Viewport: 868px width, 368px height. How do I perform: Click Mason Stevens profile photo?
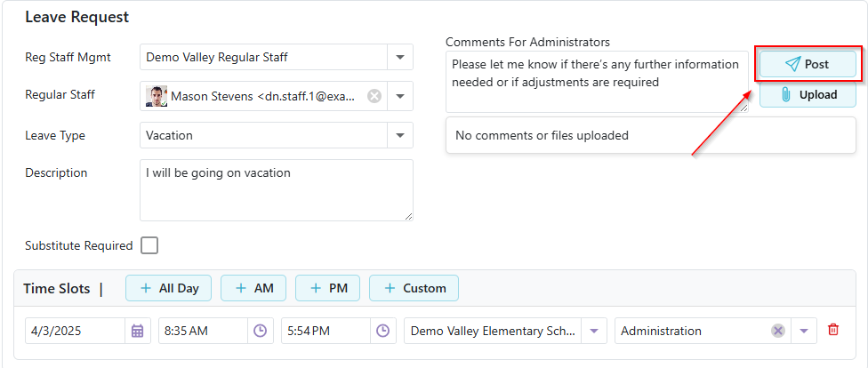tap(157, 96)
